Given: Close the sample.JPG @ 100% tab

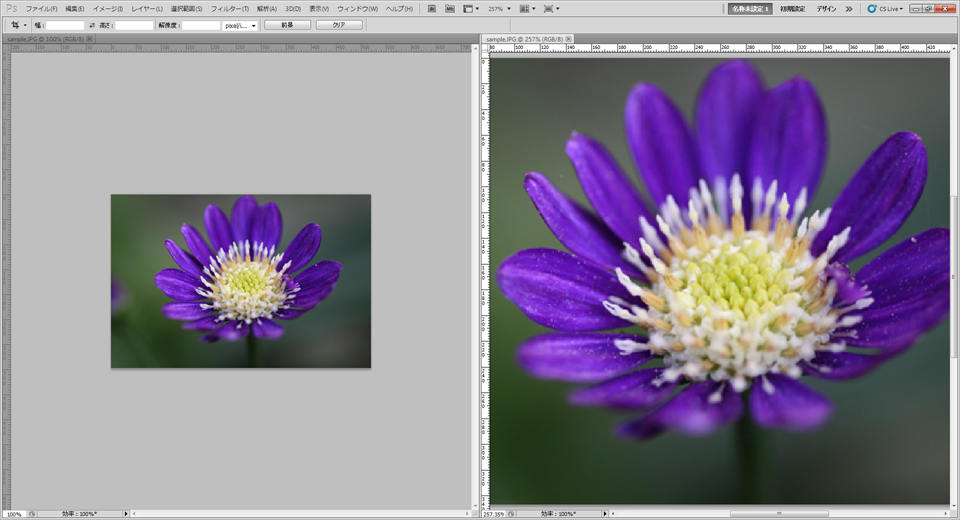Looking at the screenshot, I should (90, 39).
